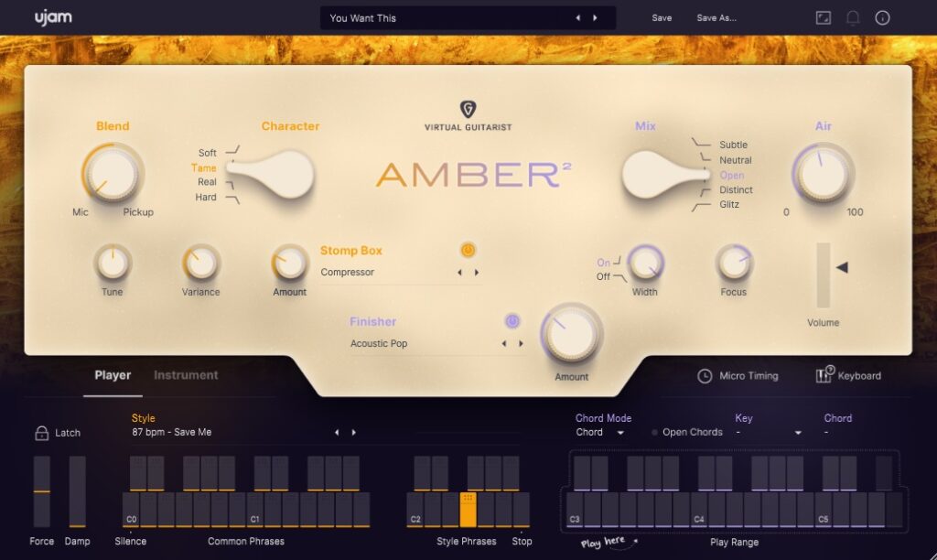Play the C1 key
This screenshot has height=560, width=937.
pos(254,510)
